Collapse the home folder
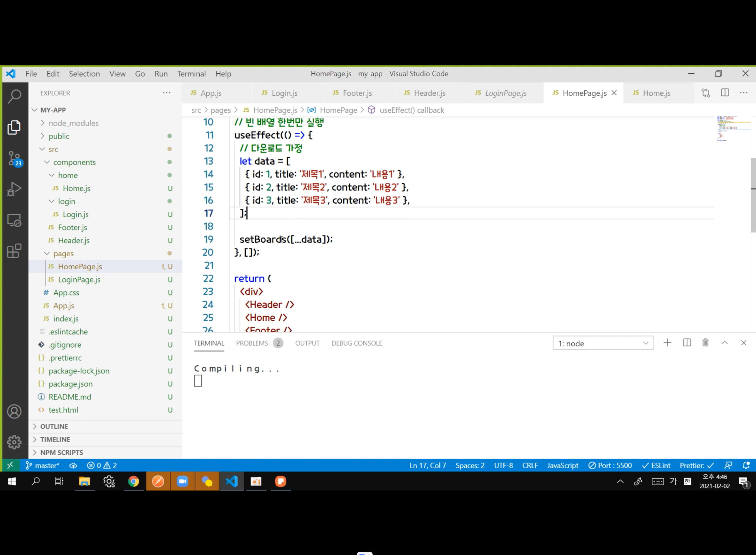756x555 pixels. (67, 175)
